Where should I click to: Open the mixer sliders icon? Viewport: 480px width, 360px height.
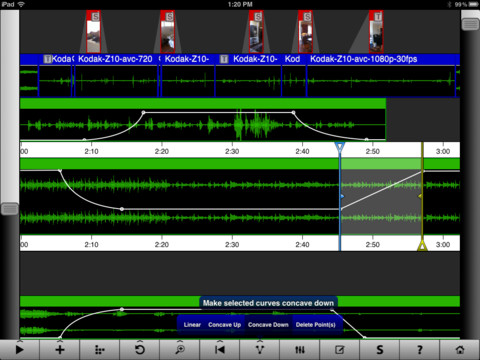[300, 350]
